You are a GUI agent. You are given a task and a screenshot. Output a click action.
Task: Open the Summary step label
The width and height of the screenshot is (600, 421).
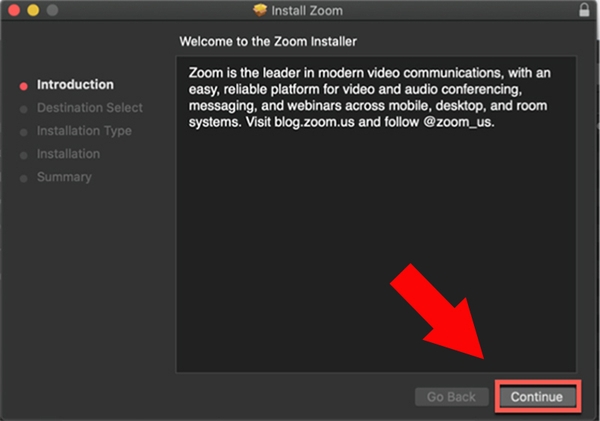64,177
